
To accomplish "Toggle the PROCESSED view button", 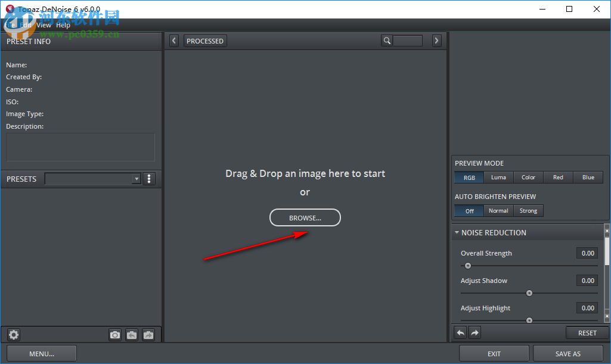I will pos(205,41).
